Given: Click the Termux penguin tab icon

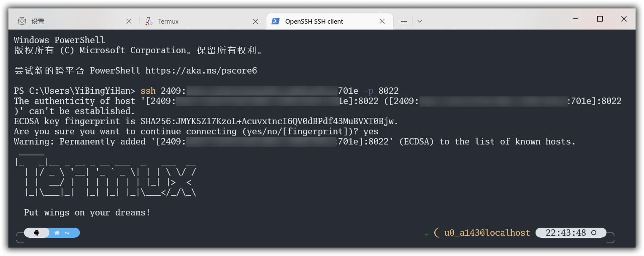Looking at the screenshot, I should (x=149, y=21).
